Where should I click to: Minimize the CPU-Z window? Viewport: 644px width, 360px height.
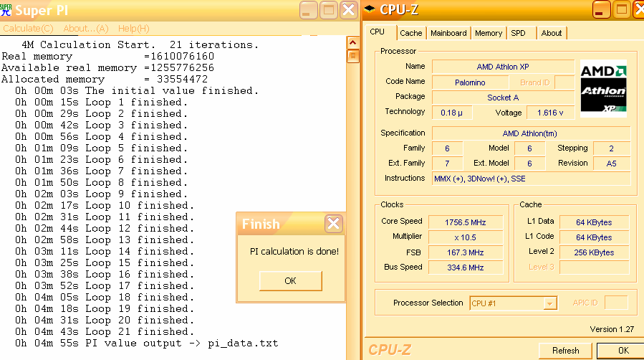(x=602, y=9)
